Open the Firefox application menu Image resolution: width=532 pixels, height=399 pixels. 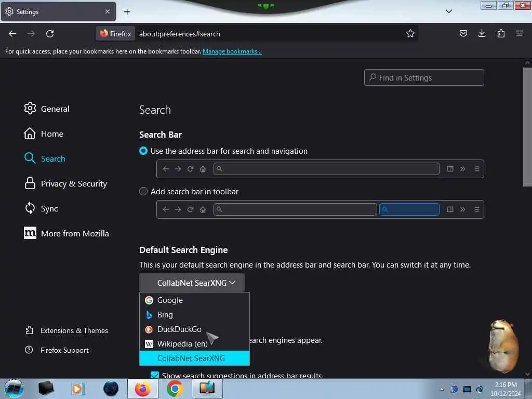(519, 33)
